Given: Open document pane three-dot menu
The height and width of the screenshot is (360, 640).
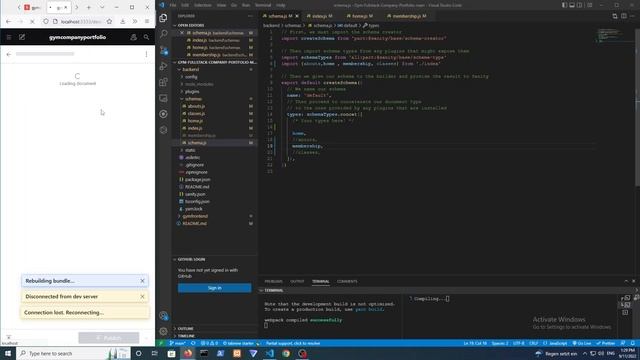Looking at the screenshot, I should (146, 54).
